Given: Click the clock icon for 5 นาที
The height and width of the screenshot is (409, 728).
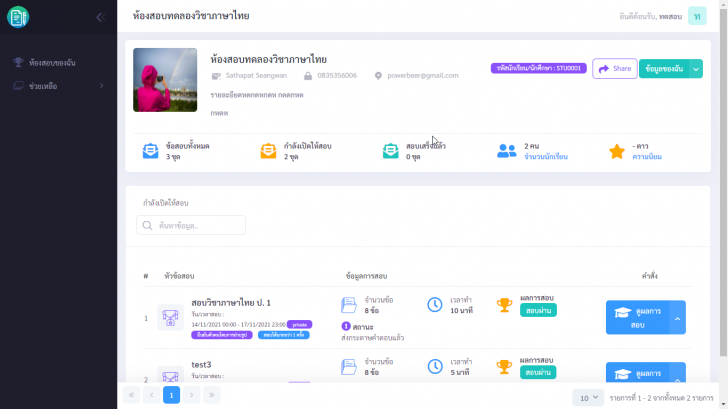Looking at the screenshot, I should (x=435, y=367).
